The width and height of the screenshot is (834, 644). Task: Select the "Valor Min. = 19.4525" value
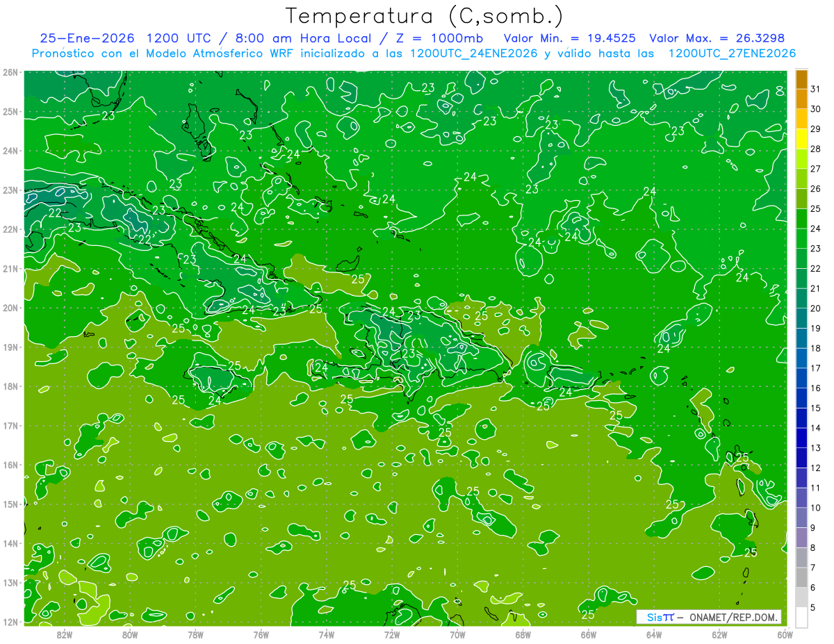pos(571,38)
